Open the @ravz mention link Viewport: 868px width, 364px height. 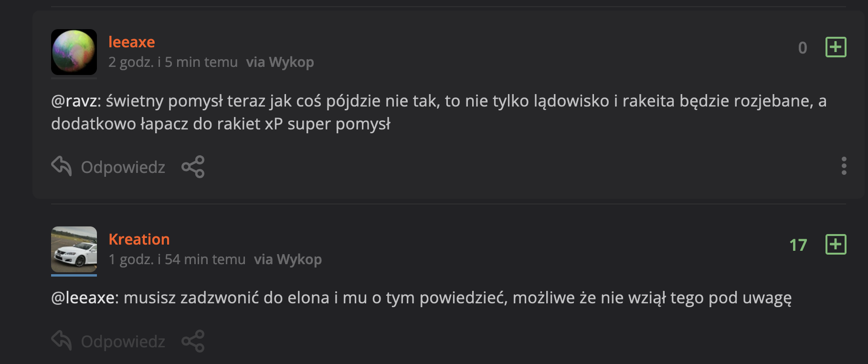(x=74, y=101)
